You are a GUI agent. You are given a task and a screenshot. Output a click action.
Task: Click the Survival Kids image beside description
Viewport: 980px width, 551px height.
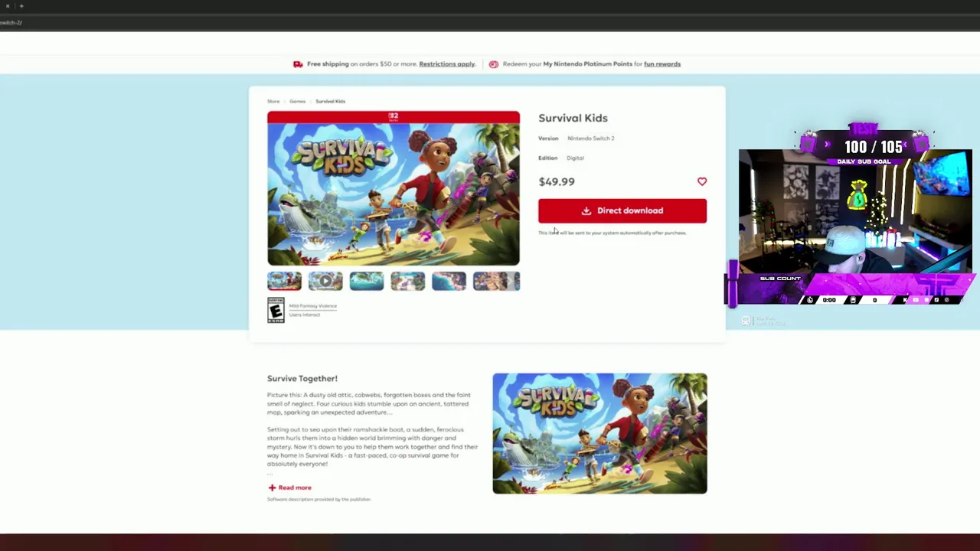point(599,433)
